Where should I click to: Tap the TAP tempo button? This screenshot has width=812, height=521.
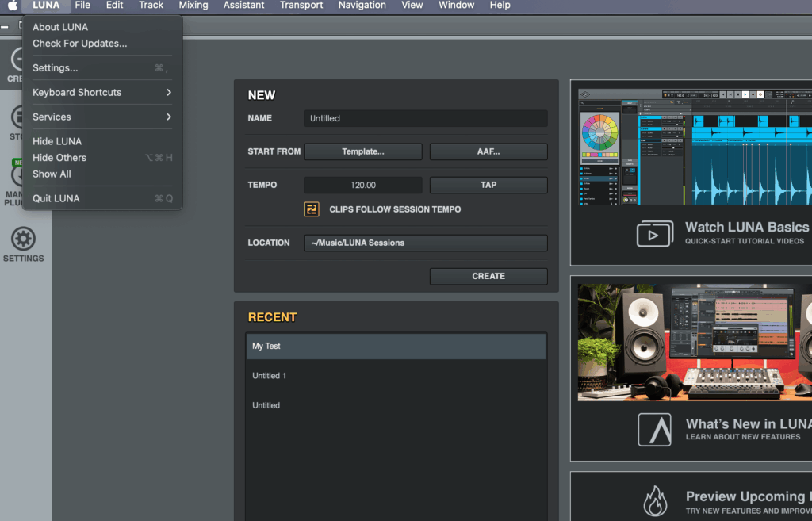(x=488, y=185)
